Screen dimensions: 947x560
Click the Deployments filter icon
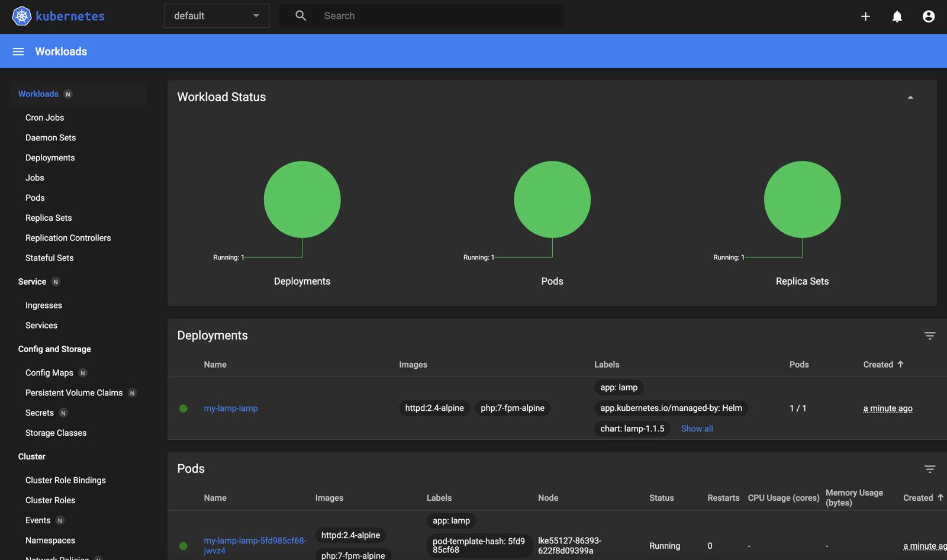point(929,336)
